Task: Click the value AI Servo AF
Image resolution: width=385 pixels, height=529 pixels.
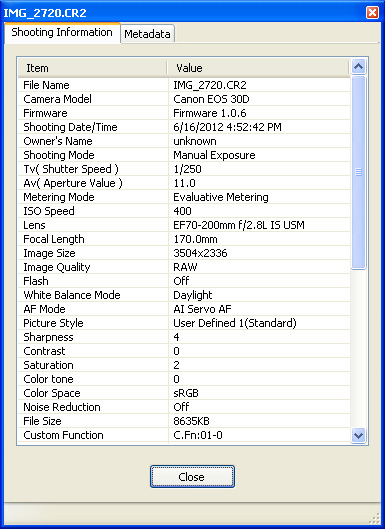Action: 202,309
